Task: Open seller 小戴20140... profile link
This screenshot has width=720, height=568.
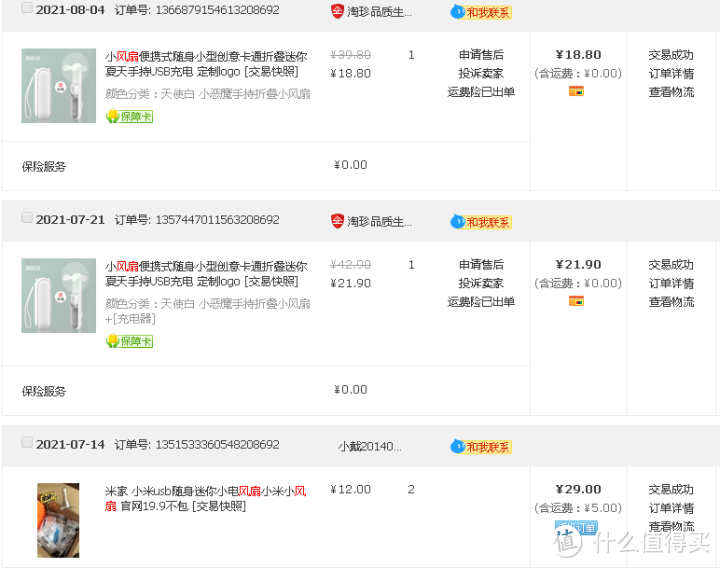Action: point(370,446)
